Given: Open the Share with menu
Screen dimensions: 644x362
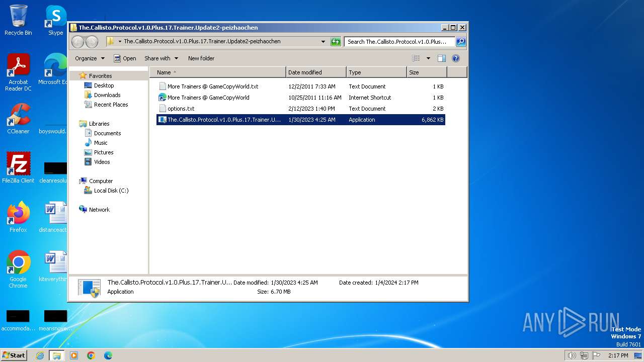Looking at the screenshot, I should tap(161, 58).
